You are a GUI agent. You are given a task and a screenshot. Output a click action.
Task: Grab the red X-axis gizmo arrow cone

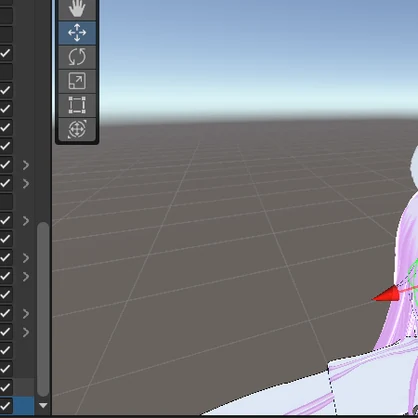pos(386,294)
